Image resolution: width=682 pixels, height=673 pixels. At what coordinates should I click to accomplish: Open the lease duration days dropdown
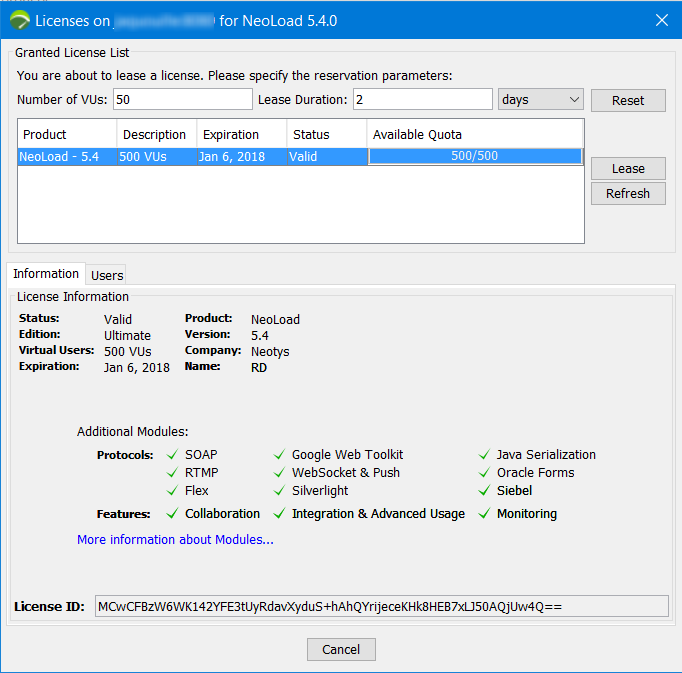click(x=540, y=100)
